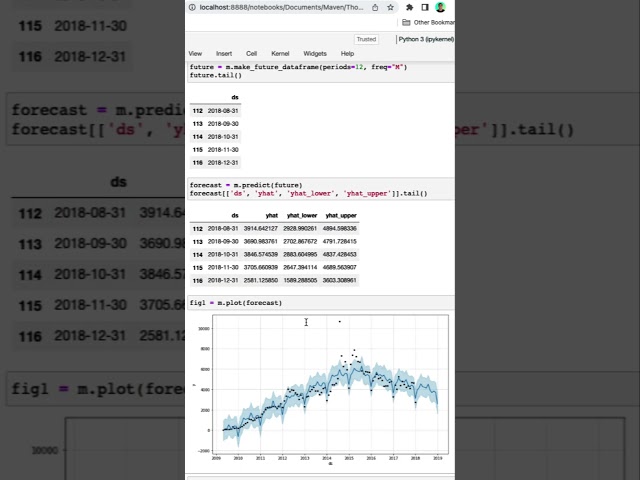The height and width of the screenshot is (480, 640).
Task: Click the yhat_upper value 3603.308961
Action: tap(340, 280)
